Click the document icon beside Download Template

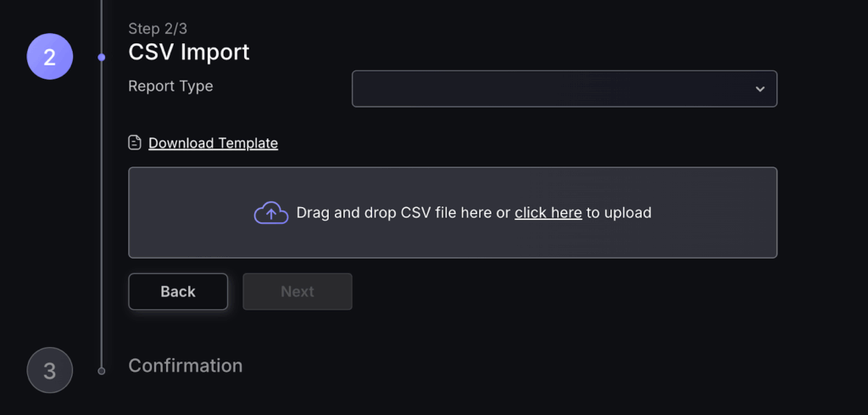click(135, 143)
